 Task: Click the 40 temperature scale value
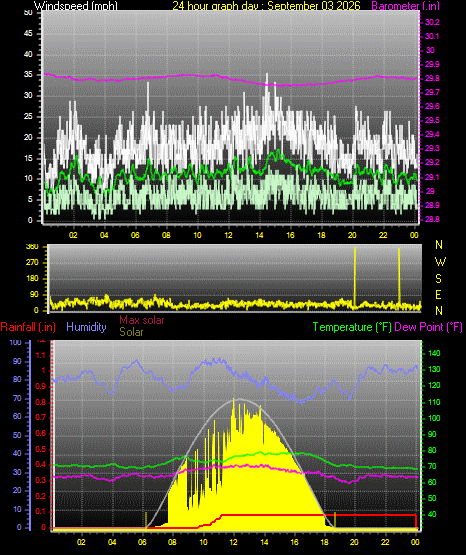pyautogui.click(x=432, y=514)
